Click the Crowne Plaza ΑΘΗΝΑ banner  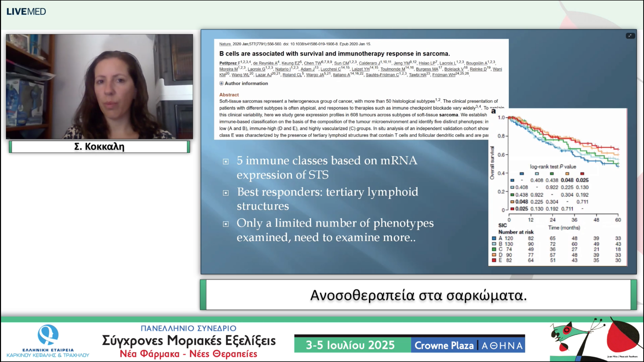point(468,345)
